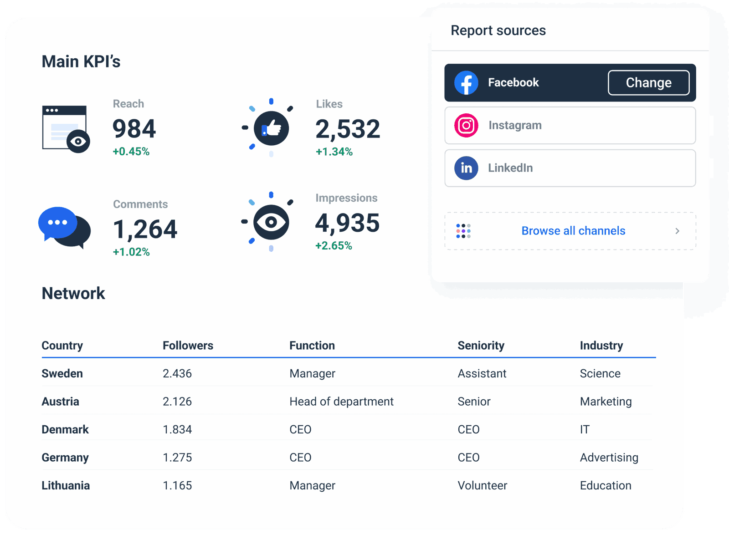The width and height of the screenshot is (729, 560).
Task: Click the LinkedIn icon
Action: pyautogui.click(x=466, y=168)
